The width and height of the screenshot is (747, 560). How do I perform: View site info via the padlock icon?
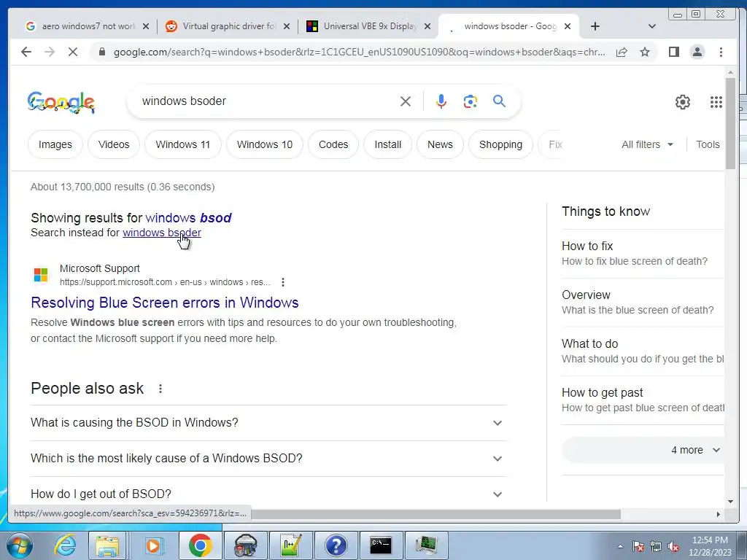(101, 52)
